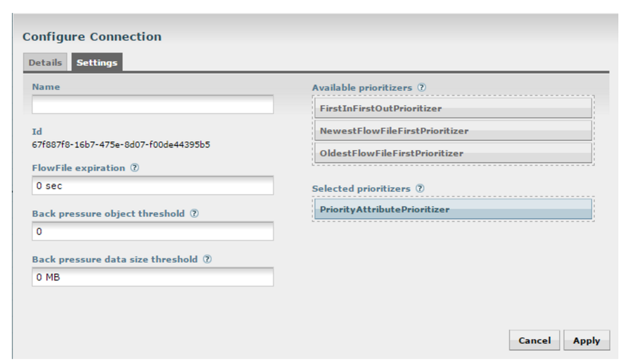Click the Back pressure data size threshold help icon

pyautogui.click(x=207, y=259)
